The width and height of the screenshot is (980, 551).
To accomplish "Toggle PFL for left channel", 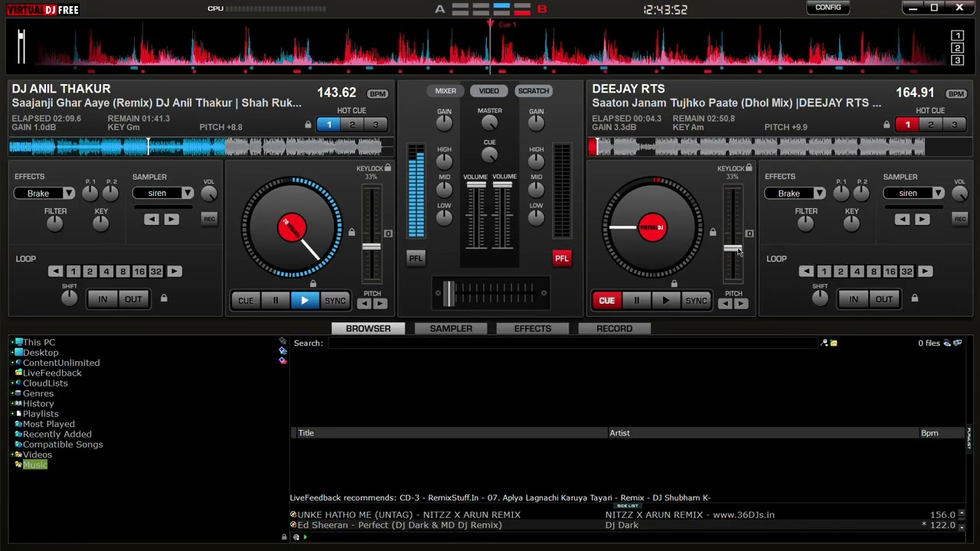I will tap(416, 258).
